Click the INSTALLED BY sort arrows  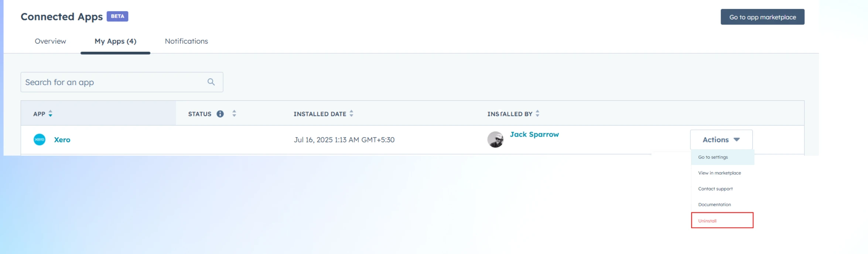pos(538,114)
